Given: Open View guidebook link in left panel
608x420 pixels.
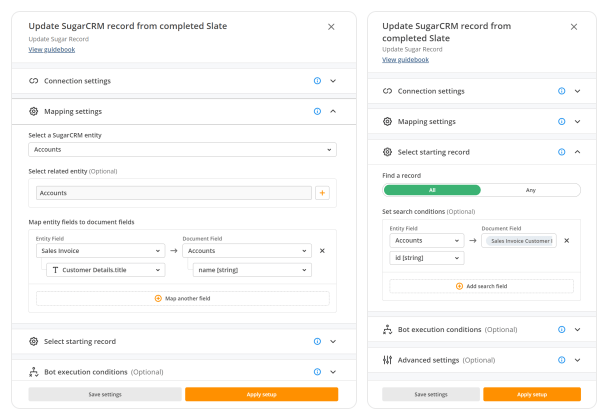Looking at the screenshot, I should tap(52, 50).
